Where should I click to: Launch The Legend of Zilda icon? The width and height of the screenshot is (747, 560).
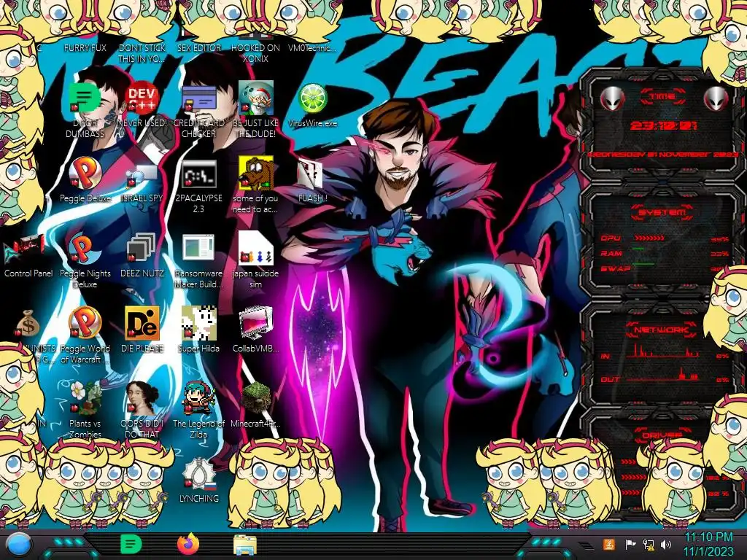[198, 399]
